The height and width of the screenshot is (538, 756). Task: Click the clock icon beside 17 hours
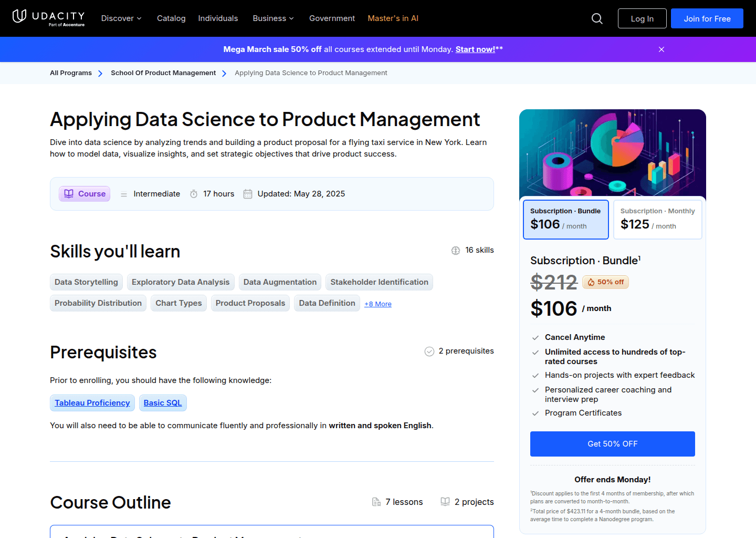tap(194, 193)
